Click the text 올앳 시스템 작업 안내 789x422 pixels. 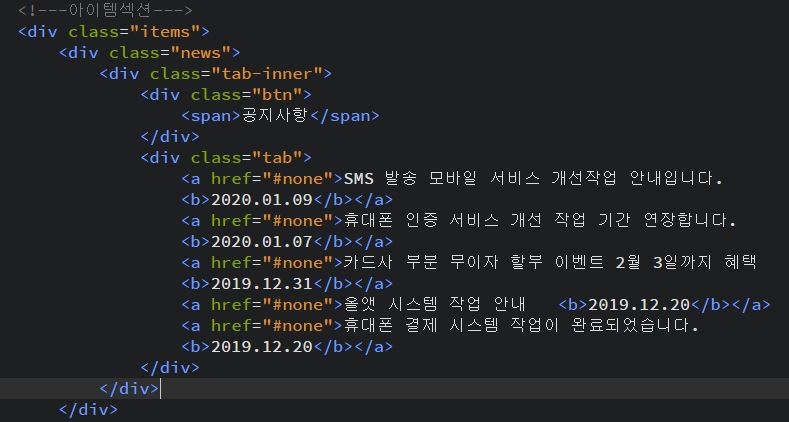435,305
